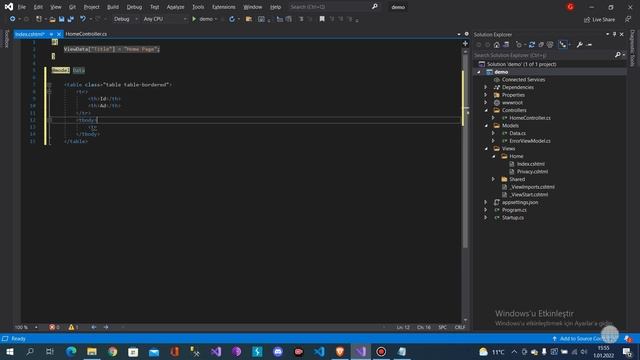
Task: Toggle pin on Index.cshtml tab
Action: (x=51, y=34)
